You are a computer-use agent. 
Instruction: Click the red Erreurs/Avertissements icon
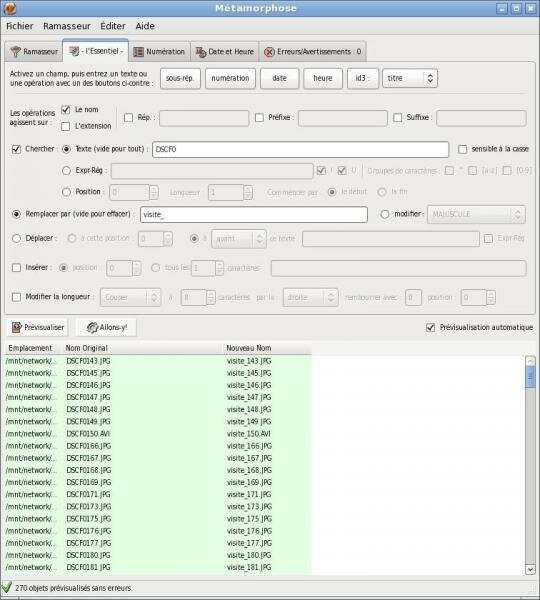click(269, 52)
